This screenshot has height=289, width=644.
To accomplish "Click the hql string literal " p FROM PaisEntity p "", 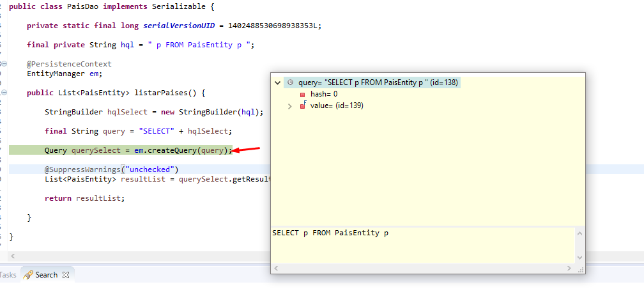I will coord(201,45).
